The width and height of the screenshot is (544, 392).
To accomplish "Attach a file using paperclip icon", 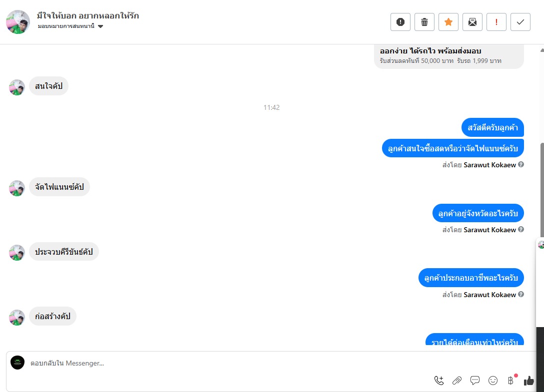I will pyautogui.click(x=457, y=381).
